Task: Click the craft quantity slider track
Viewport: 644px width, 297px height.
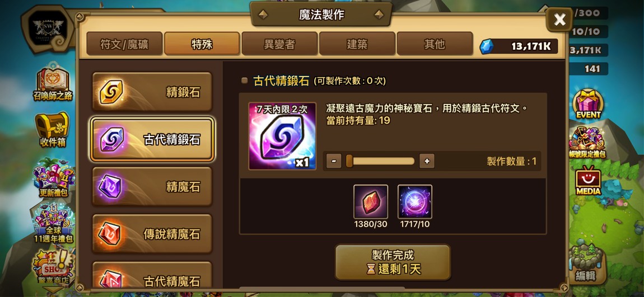Action: click(380, 161)
